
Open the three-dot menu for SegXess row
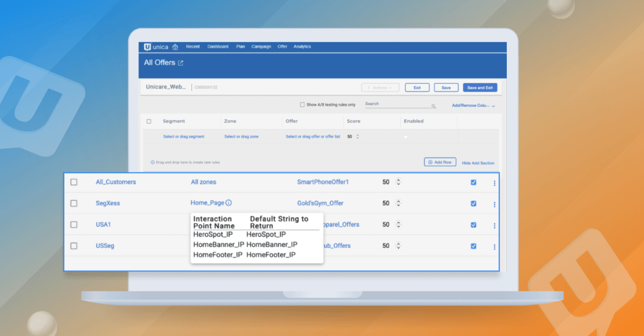[494, 204]
